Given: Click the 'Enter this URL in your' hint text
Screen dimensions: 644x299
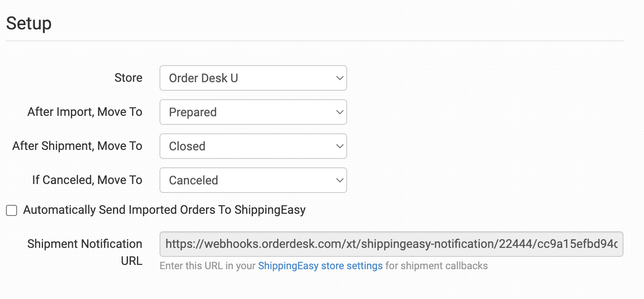Looking at the screenshot, I should pos(208,266).
